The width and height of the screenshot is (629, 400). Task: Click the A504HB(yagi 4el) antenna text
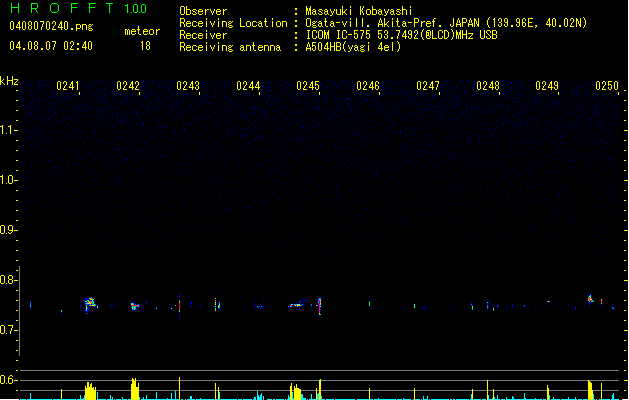(353, 47)
